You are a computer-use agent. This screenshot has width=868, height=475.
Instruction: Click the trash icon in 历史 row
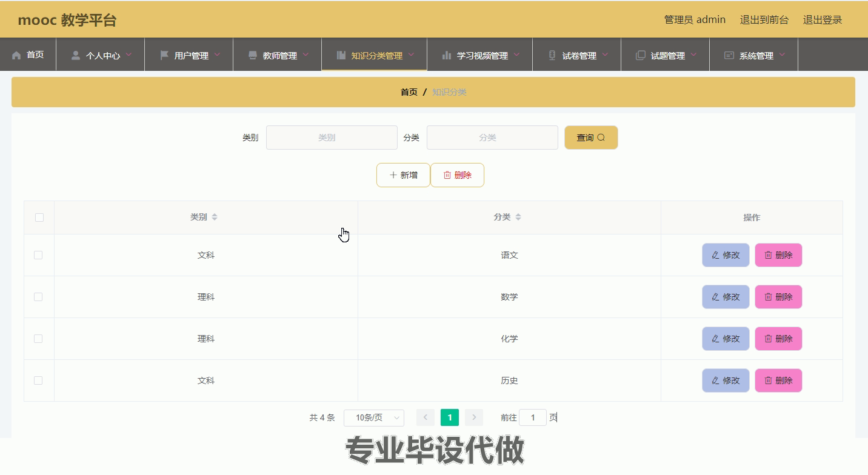coord(768,380)
